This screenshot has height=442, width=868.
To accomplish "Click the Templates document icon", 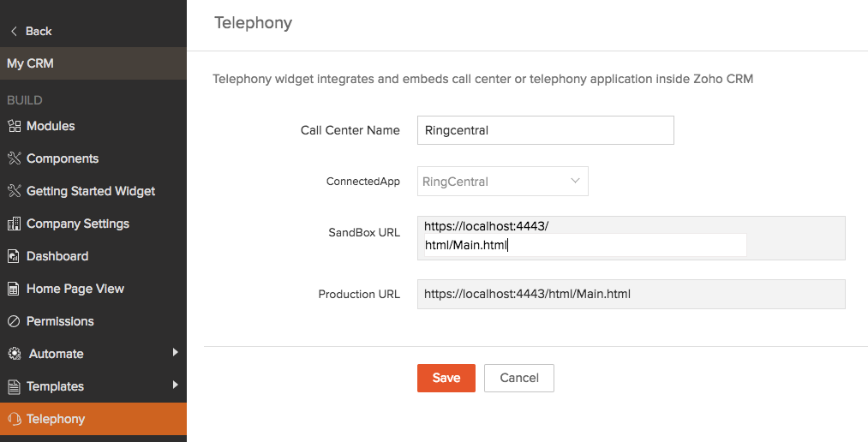I will coord(14,386).
